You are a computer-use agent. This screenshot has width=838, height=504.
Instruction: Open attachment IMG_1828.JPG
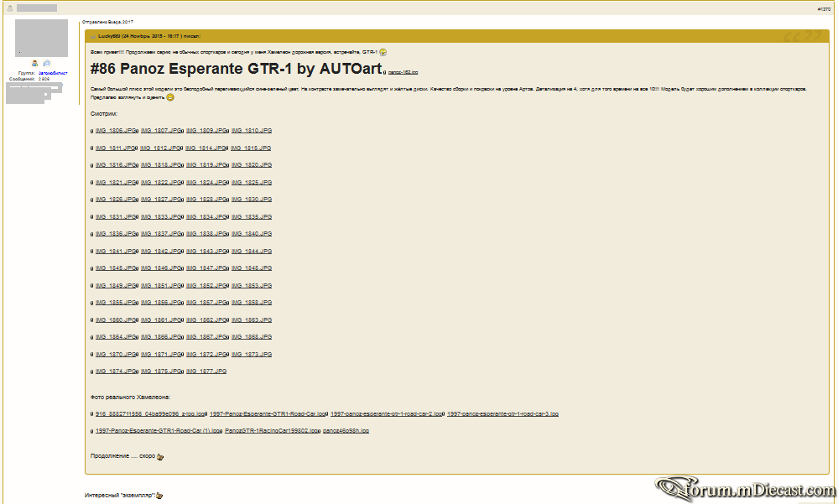point(206,200)
